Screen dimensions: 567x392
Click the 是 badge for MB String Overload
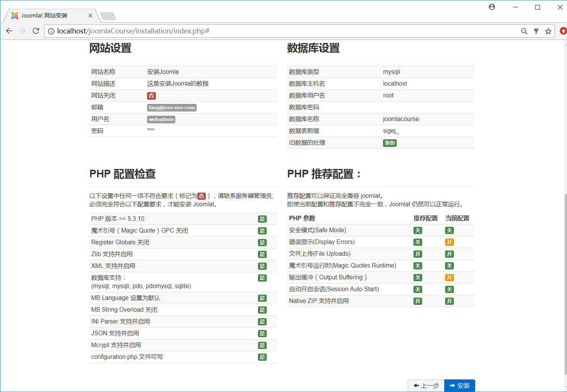pos(262,310)
